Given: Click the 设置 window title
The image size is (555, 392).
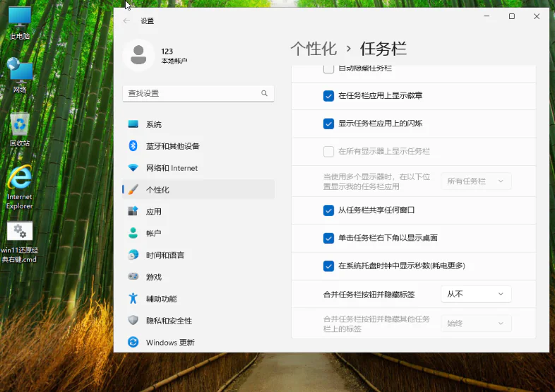Looking at the screenshot, I should (x=148, y=21).
